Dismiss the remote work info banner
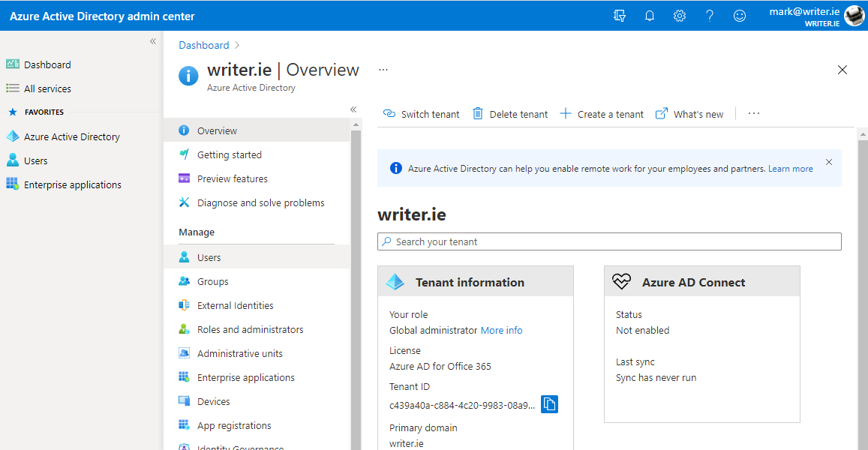The width and height of the screenshot is (868, 450). (829, 162)
